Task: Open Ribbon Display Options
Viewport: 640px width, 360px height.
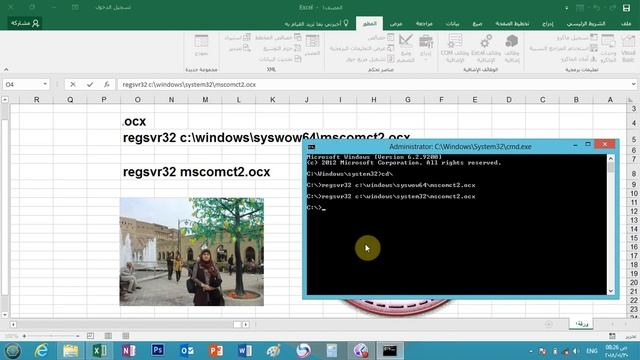Action: pyautogui.click(x=75, y=7)
